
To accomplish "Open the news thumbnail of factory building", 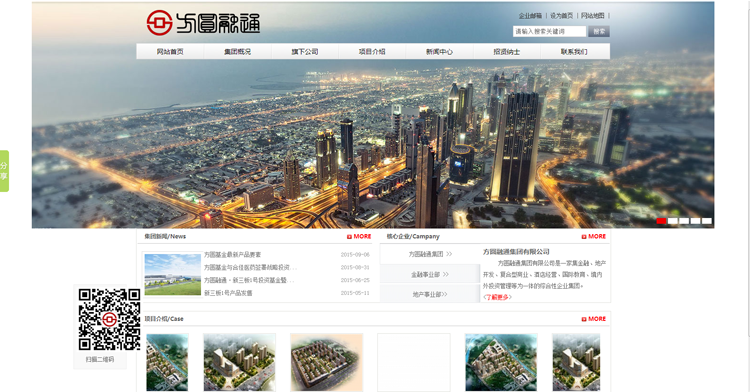I will (x=172, y=274).
